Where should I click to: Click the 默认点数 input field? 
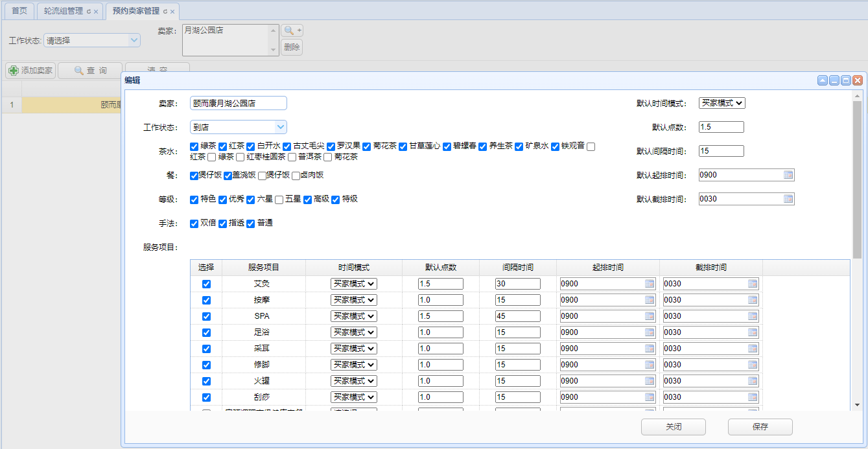click(721, 127)
